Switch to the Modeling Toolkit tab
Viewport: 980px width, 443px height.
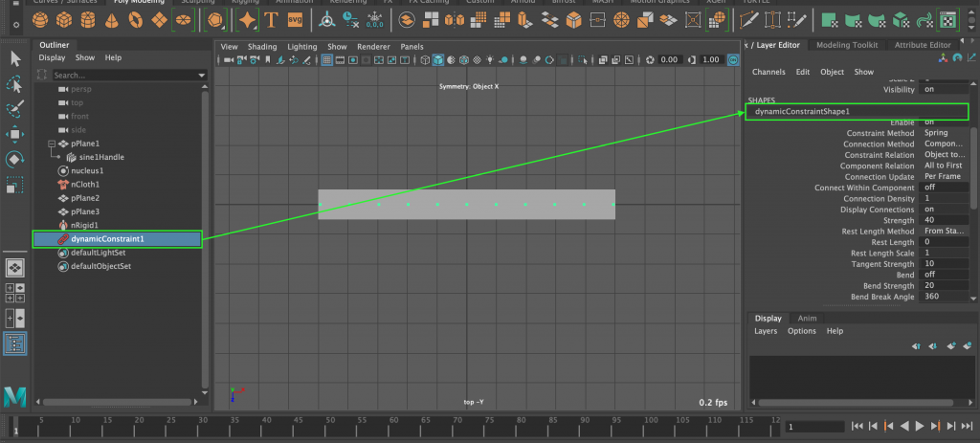[847, 45]
